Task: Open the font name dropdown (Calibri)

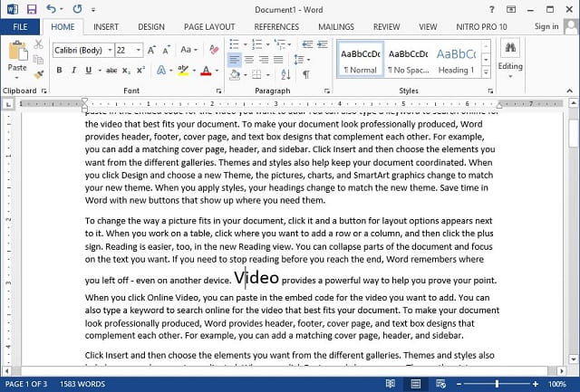Action: [110, 50]
